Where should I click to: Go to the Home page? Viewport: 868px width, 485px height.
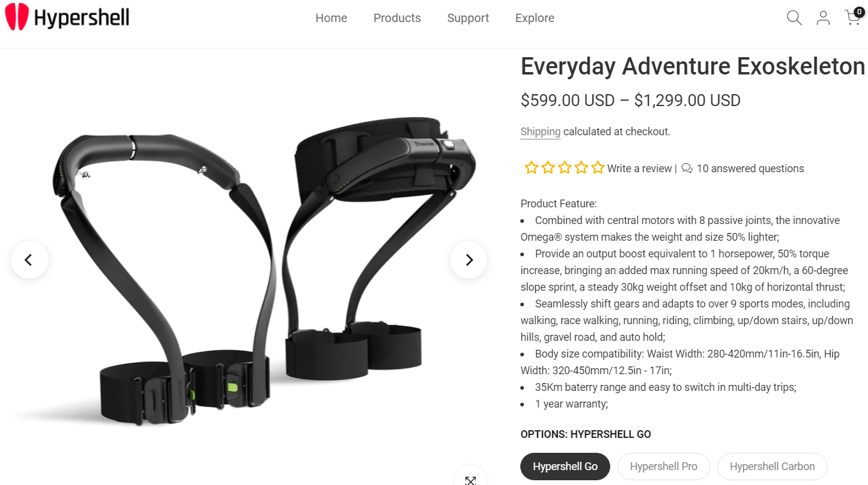(x=331, y=18)
